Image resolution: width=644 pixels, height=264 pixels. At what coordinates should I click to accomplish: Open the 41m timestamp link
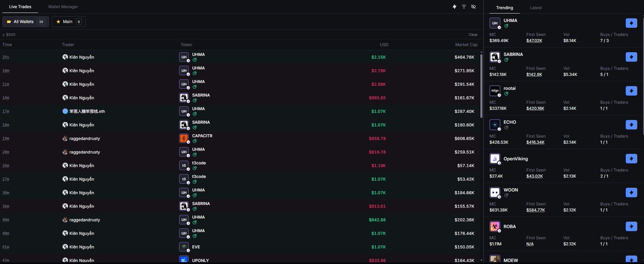click(6, 247)
